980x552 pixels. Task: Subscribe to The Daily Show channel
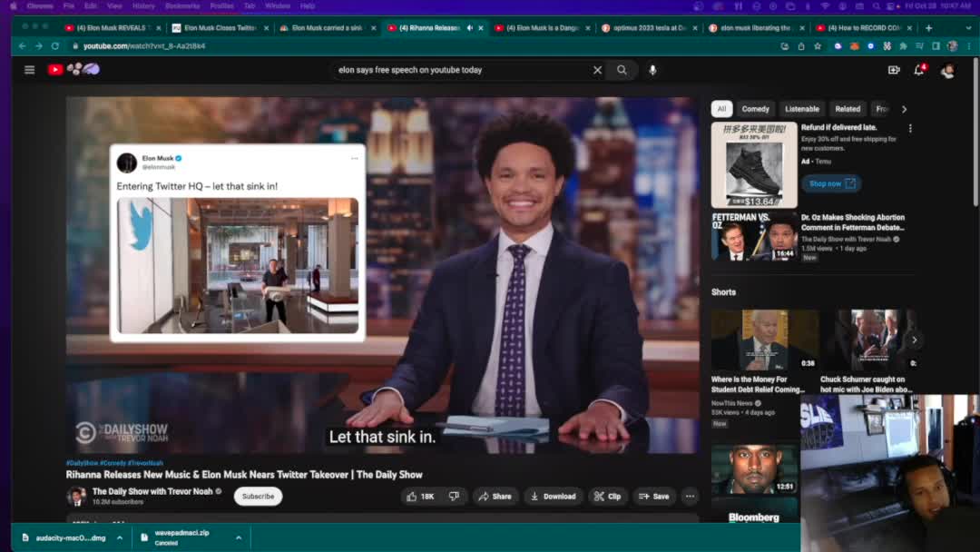(x=258, y=497)
